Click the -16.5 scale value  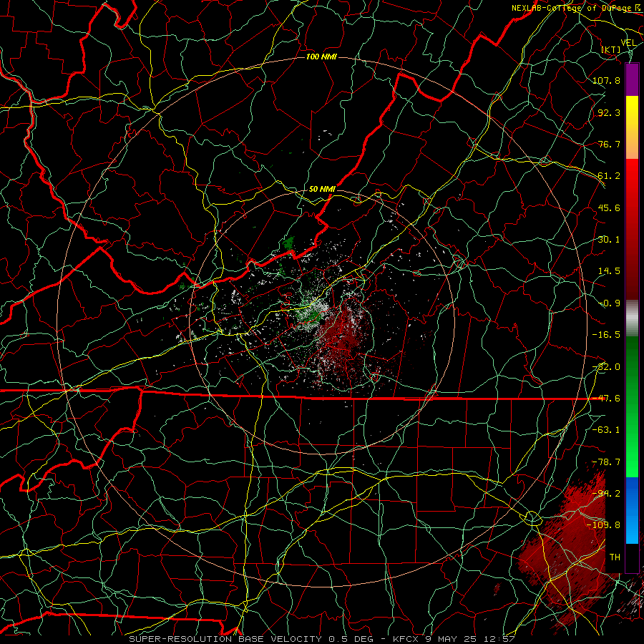coord(606,335)
